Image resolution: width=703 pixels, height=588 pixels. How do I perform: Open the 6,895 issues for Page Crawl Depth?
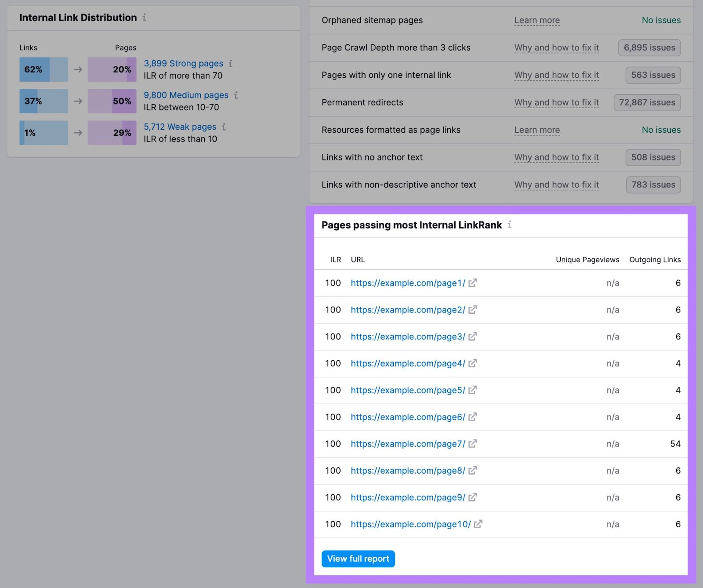coord(649,47)
